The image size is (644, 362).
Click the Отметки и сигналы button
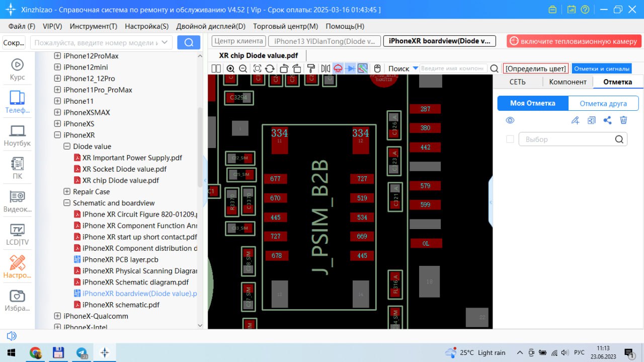click(602, 68)
